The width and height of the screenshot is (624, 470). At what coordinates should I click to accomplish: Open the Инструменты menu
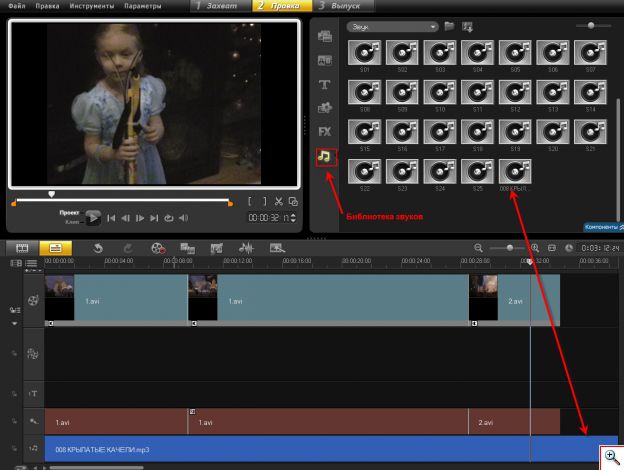pyautogui.click(x=92, y=6)
